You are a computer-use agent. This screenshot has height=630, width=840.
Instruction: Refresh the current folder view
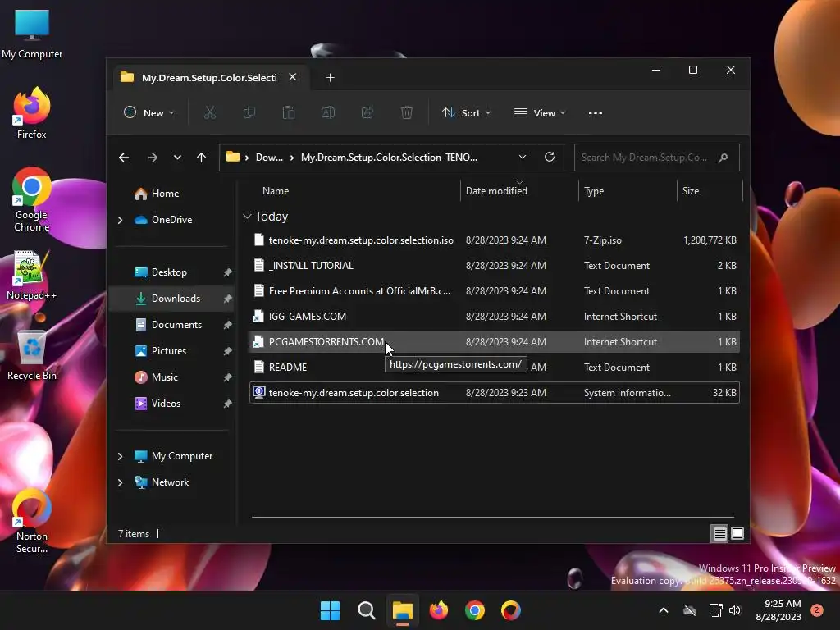tap(549, 157)
